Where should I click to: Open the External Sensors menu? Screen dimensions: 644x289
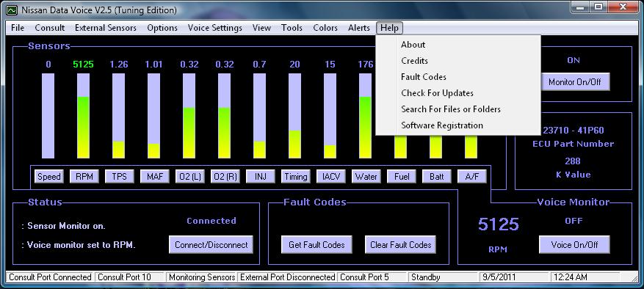[x=106, y=28]
